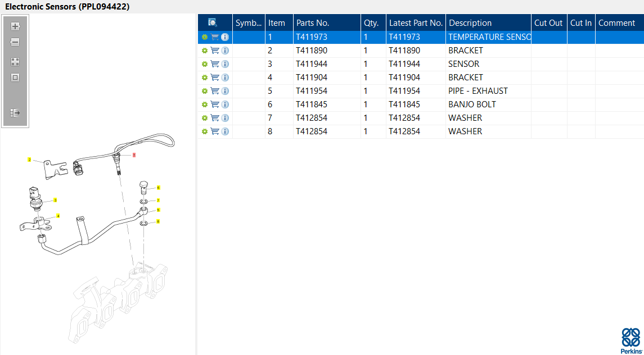Screen dimensions: 644x355
Task: Sort by the Qty. column header
Action: pyautogui.click(x=373, y=23)
